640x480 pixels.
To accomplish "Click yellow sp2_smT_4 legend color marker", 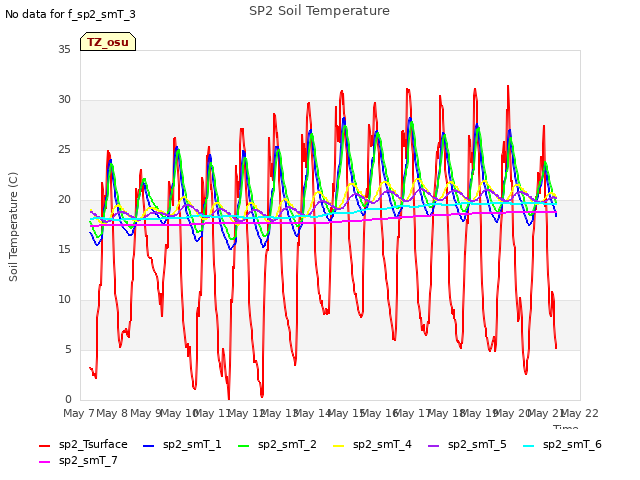I will 339,446.
